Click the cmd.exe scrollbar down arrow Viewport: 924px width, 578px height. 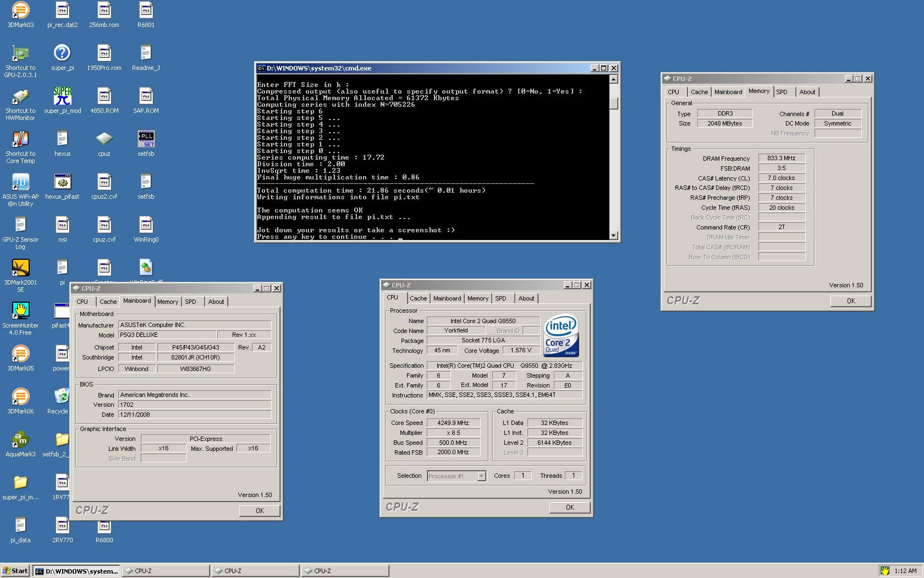[x=614, y=235]
